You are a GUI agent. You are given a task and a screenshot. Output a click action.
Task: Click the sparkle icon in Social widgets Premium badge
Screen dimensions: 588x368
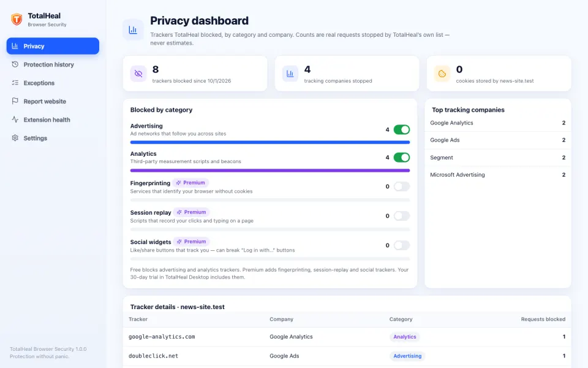tap(179, 242)
